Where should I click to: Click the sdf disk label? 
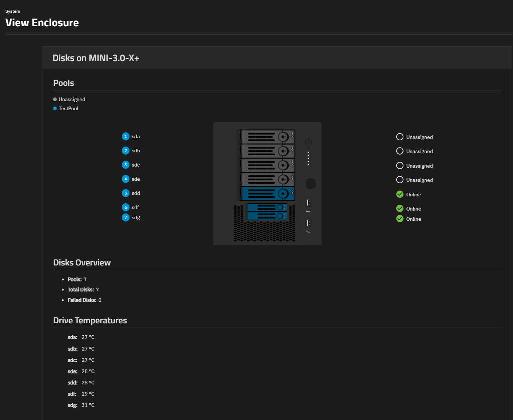135,207
